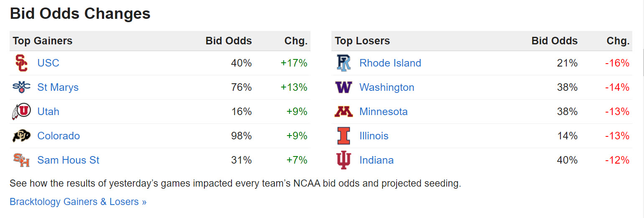The width and height of the screenshot is (644, 218).
Task: Click the Washington Huskies W logo
Action: 344,87
